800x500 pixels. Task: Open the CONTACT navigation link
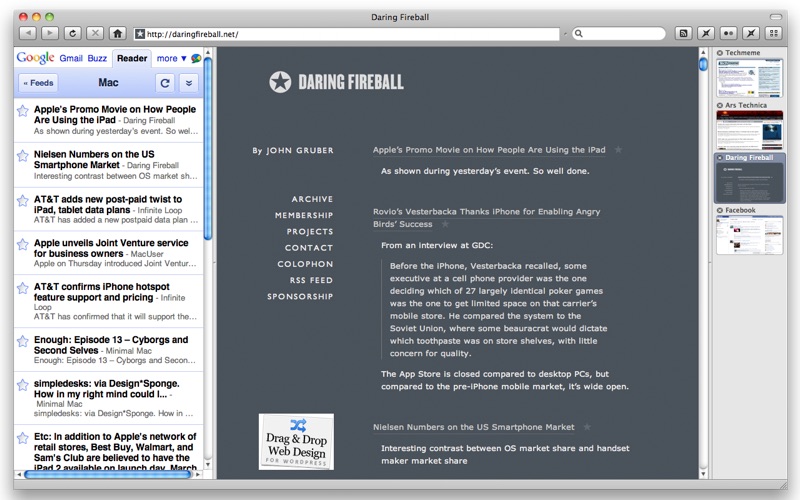pyautogui.click(x=309, y=248)
